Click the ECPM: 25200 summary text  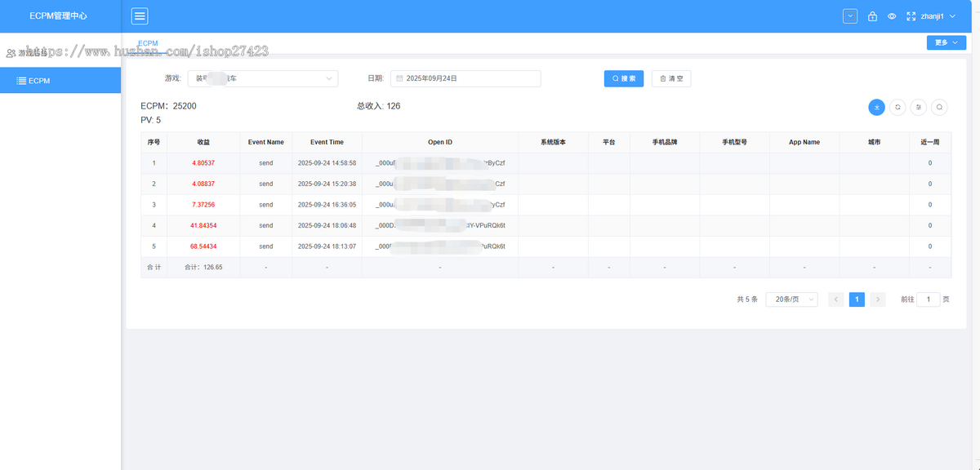[x=168, y=106]
